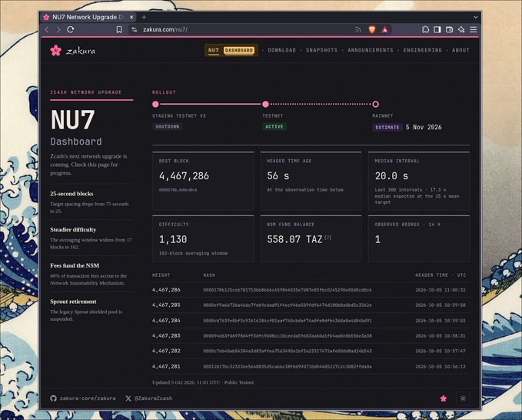
Task: Open @ZakuraZcash X profile link
Action: (x=149, y=398)
